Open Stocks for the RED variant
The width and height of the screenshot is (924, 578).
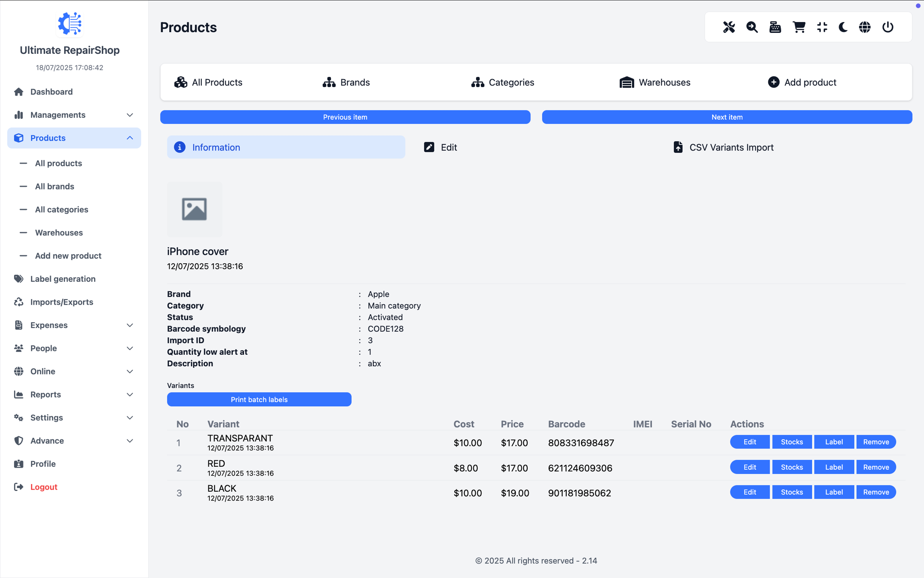(792, 467)
